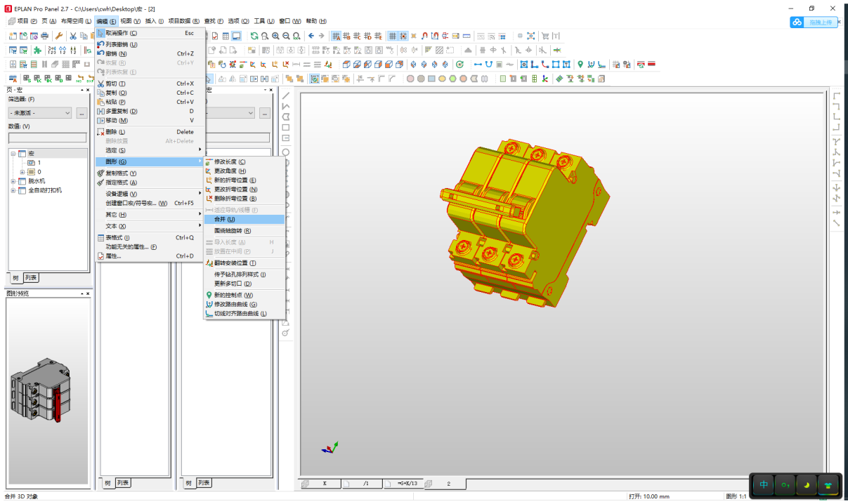The image size is (848, 504).
Task: Open the 视图 (V) menu
Action: click(130, 21)
